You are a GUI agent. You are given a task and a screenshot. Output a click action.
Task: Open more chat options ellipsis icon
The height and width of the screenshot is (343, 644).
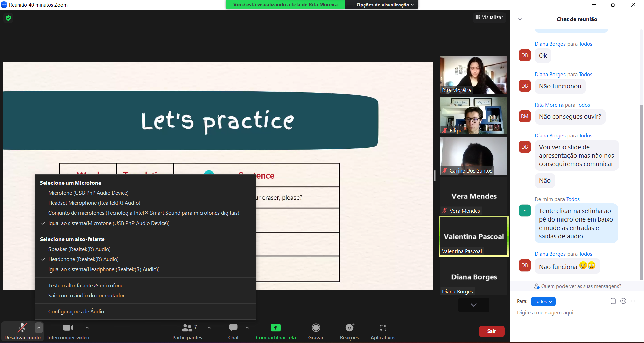pos(633,301)
